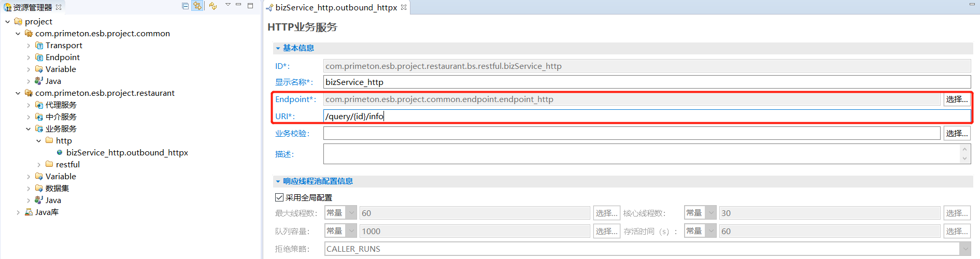Collapse com.primeton.esb.project.common node
This screenshot has width=980, height=259.
[x=18, y=34]
